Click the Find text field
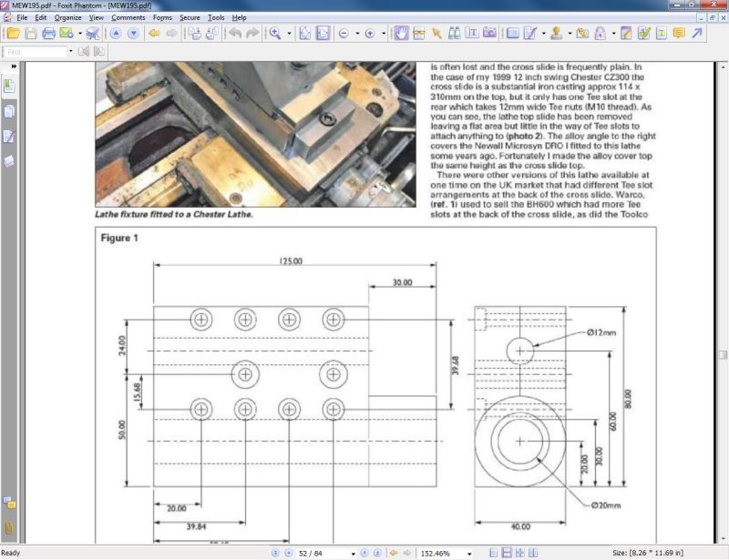Image resolution: width=729 pixels, height=560 pixels. point(36,52)
